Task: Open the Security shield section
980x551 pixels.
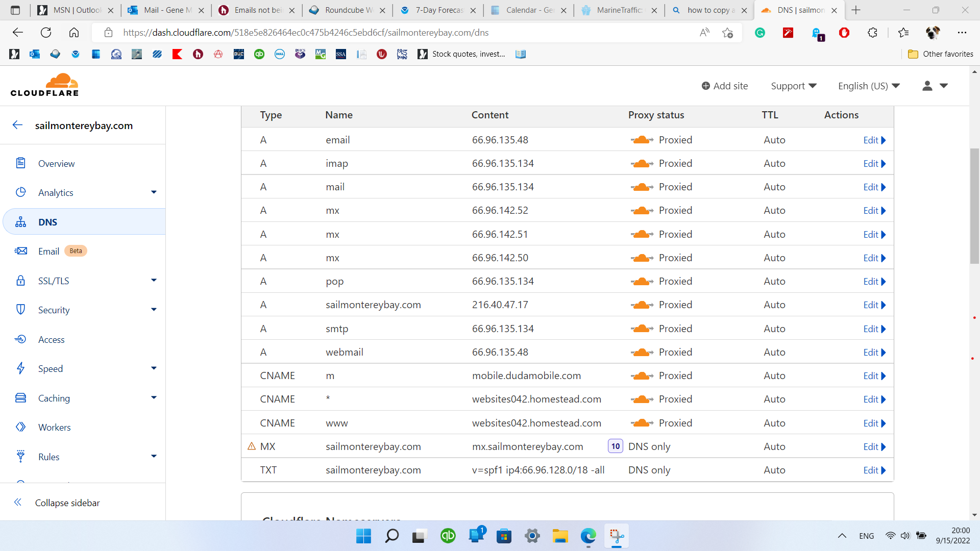Action: [x=20, y=309]
